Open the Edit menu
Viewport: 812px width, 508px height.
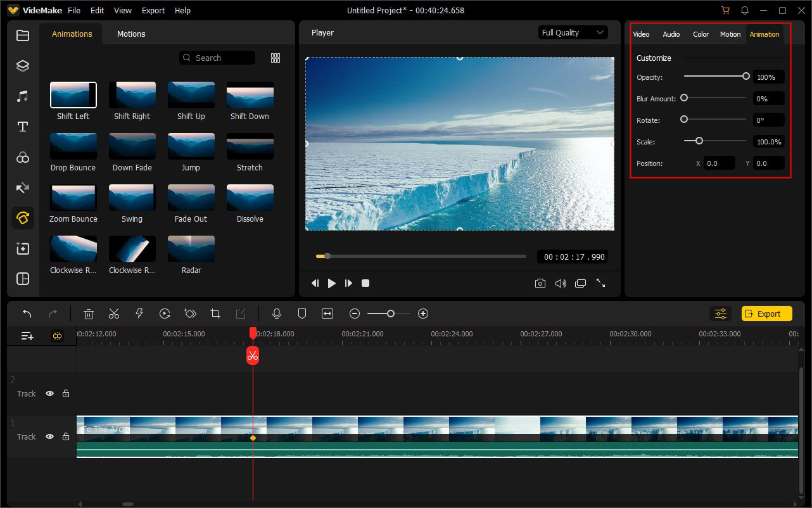(97, 10)
